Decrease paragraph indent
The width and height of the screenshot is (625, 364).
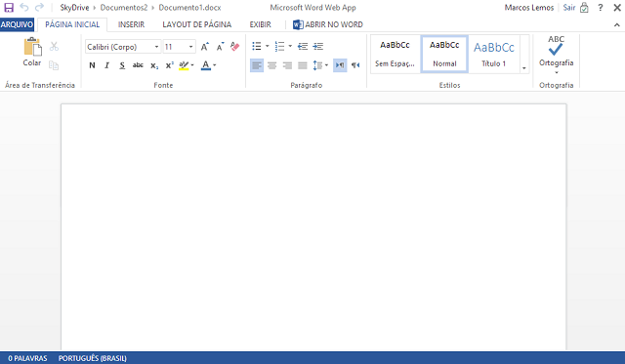tap(303, 46)
